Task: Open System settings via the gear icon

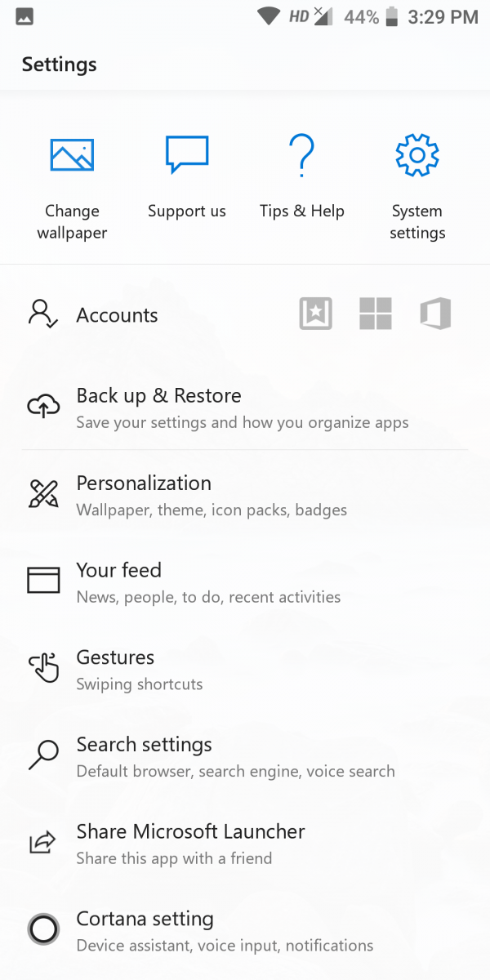Action: click(416, 155)
